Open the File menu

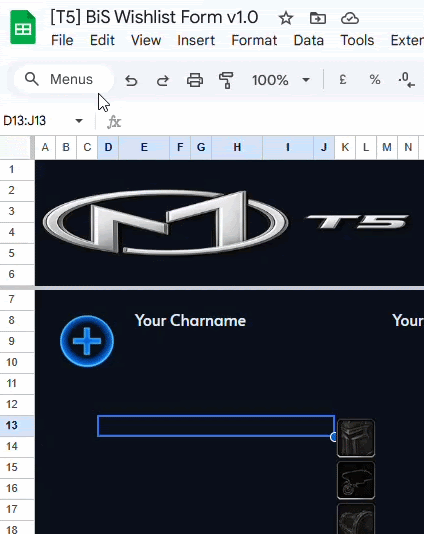pos(62,40)
